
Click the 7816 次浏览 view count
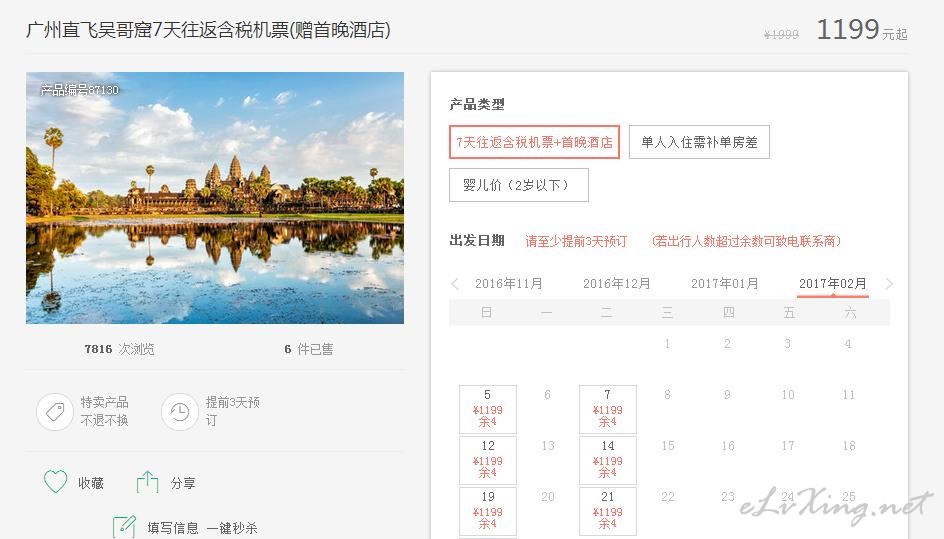pyautogui.click(x=119, y=349)
